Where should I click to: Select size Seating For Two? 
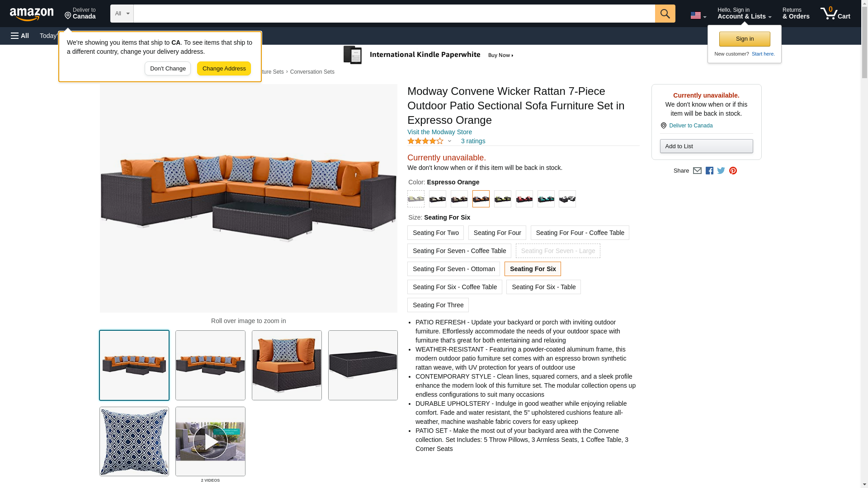coord(435,233)
